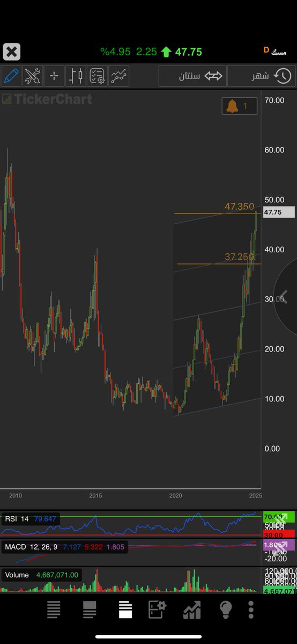The height and width of the screenshot is (644, 297).
Task: Tap the MACD histogram value 1.805
Action: (115, 547)
